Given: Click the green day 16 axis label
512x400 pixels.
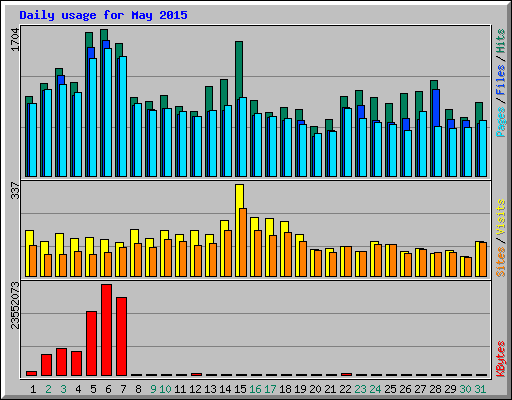Looking at the screenshot, I should click(x=255, y=389).
